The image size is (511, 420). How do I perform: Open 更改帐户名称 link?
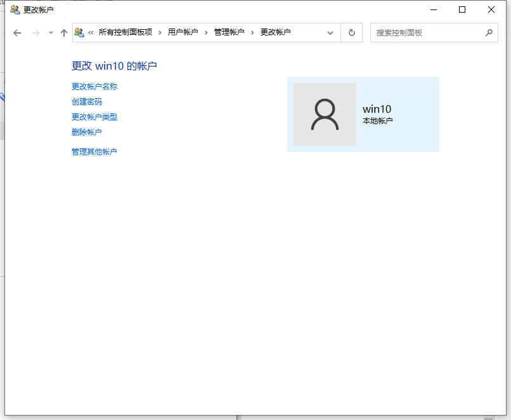[x=94, y=86]
